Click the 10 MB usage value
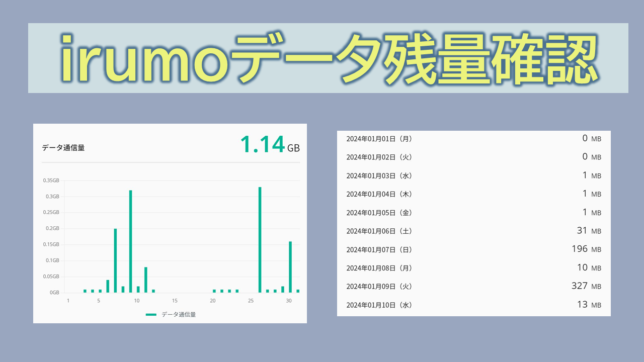Viewport: 644px width, 362px height. point(589,268)
